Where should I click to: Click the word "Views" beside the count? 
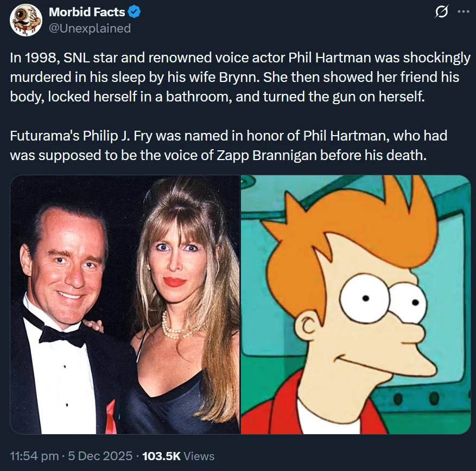click(199, 456)
